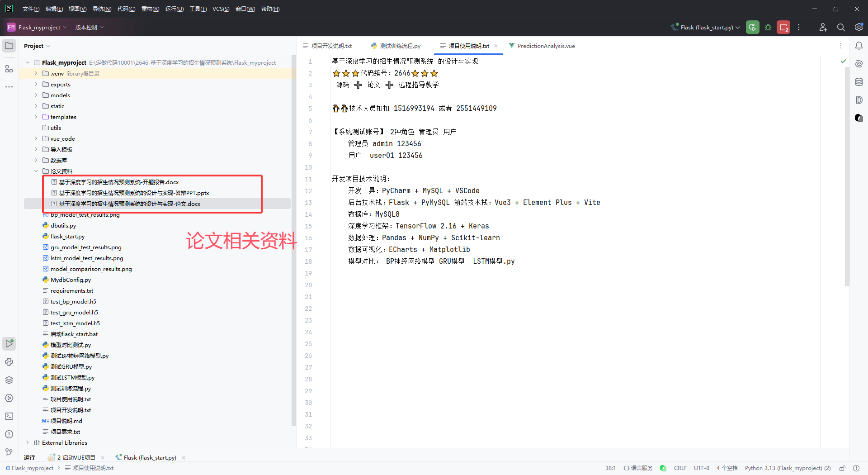
Task: Click the Search Everywhere magnifier
Action: pyautogui.click(x=841, y=27)
